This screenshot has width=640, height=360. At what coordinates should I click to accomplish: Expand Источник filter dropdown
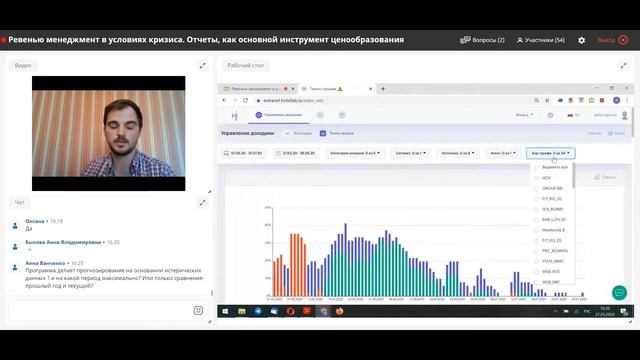(x=458, y=153)
